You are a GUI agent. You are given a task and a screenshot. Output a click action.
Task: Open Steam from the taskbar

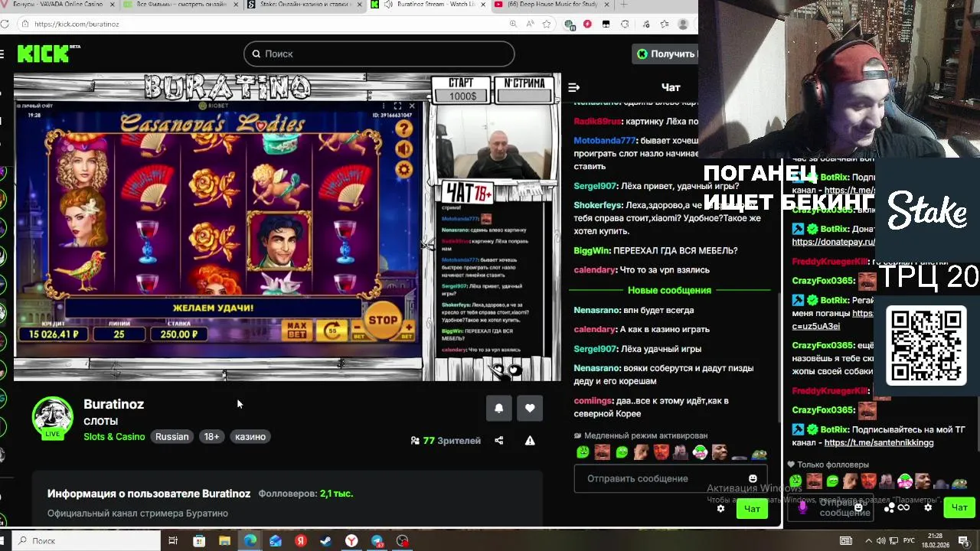coord(326,541)
